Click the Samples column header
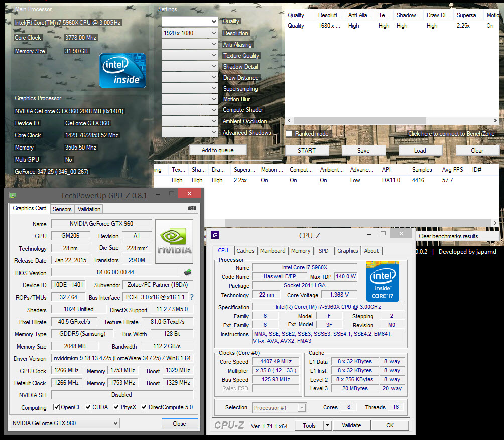Viewport: 504px width, 440px height. click(422, 170)
